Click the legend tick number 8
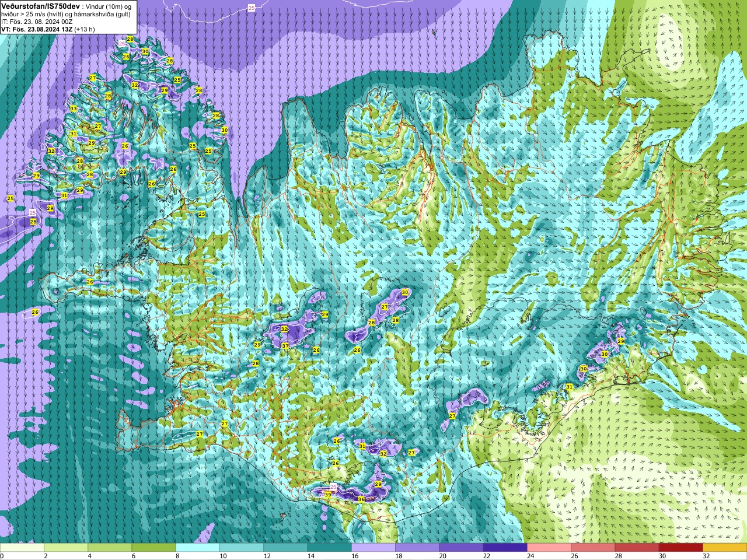The height and width of the screenshot is (560, 747). 176,556
